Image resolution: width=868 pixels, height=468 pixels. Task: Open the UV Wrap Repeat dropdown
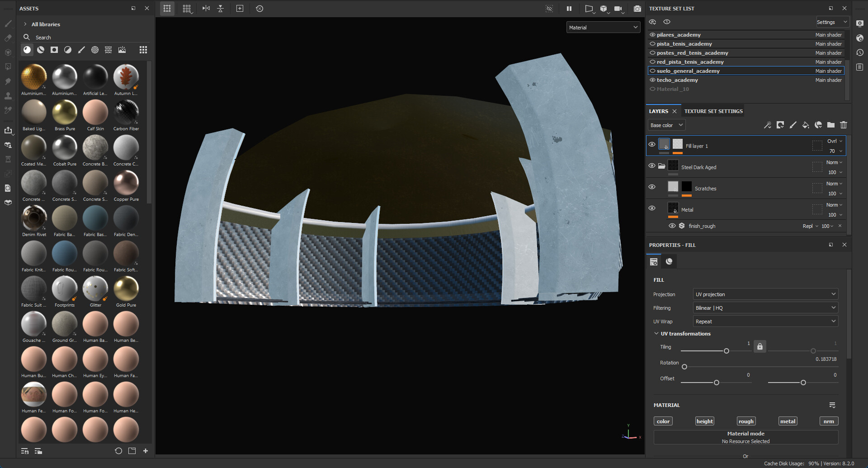[765, 321]
